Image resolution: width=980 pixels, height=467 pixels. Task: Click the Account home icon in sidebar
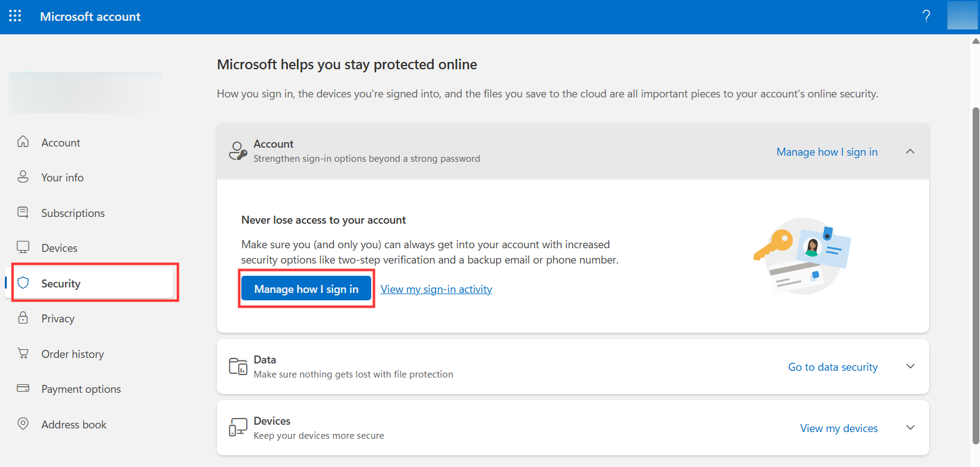coord(23,142)
